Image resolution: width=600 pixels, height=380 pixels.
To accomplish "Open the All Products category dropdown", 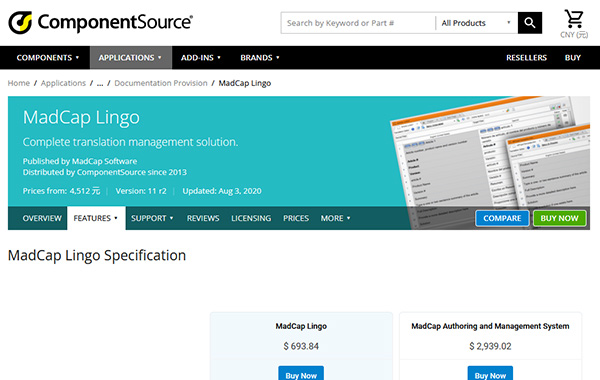I will click(476, 23).
